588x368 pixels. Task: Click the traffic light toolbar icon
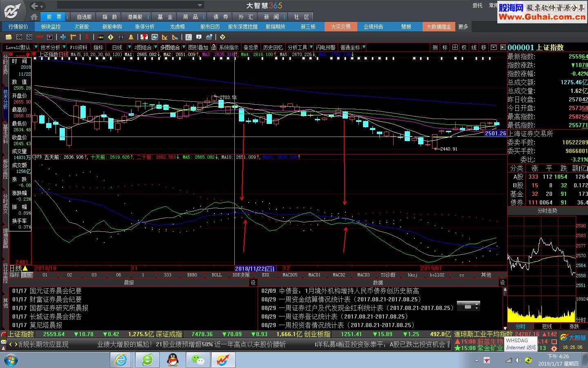point(100,37)
